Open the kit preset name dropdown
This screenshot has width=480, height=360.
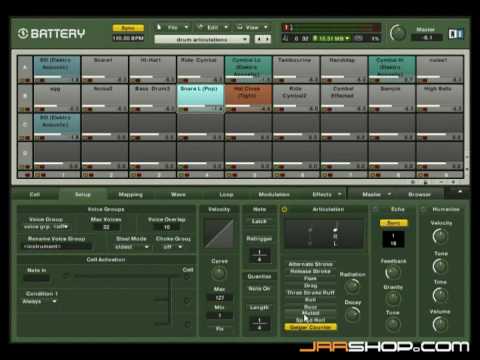point(202,40)
